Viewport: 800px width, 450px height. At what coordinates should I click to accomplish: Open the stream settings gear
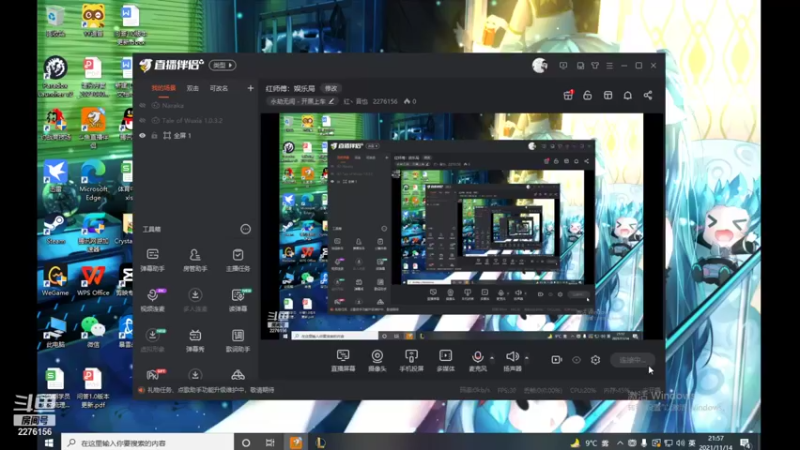point(595,360)
